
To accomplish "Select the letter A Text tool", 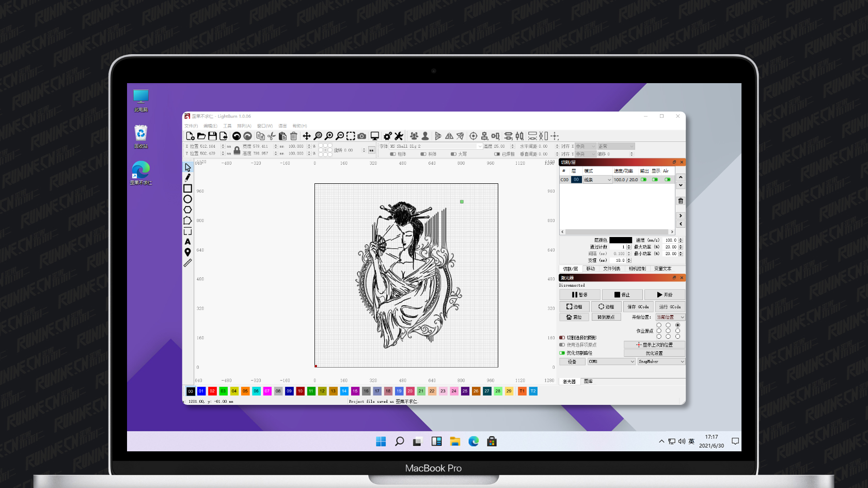I will [188, 242].
